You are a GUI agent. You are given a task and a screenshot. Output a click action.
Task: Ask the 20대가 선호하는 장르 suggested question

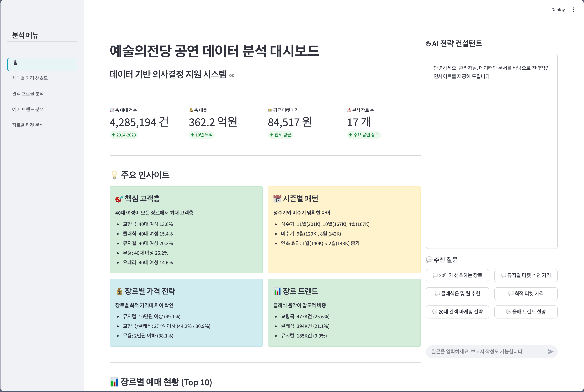457,276
